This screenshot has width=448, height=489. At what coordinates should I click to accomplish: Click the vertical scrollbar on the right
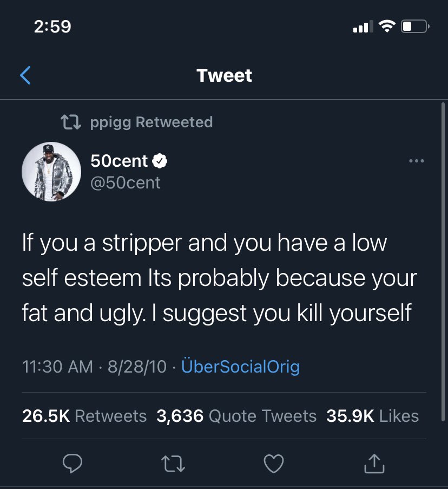(443, 262)
